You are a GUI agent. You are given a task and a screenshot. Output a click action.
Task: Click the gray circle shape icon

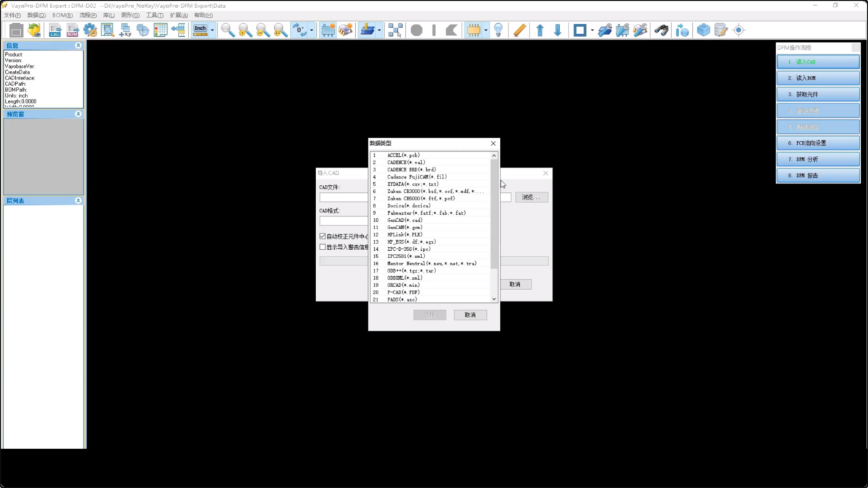[x=417, y=30]
